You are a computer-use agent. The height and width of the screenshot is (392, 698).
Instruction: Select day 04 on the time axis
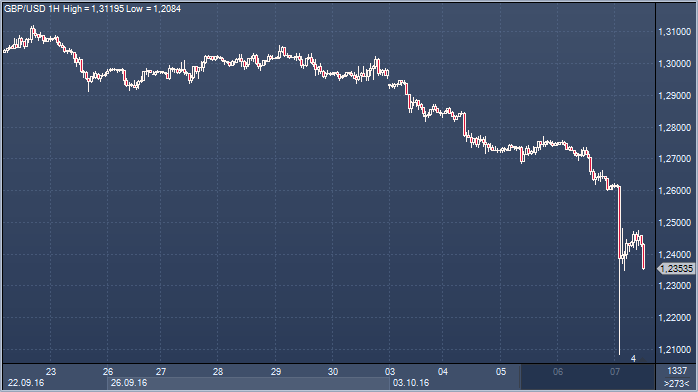click(442, 372)
